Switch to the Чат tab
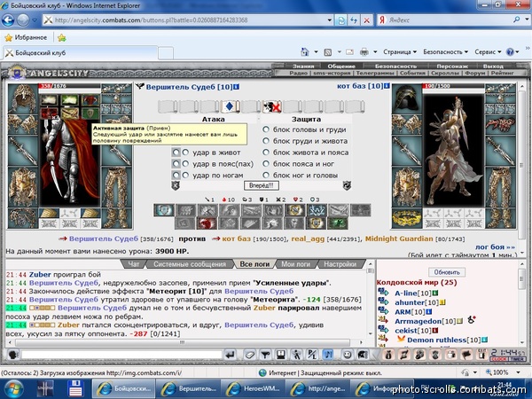Screen dimensions: 532x399 click(x=134, y=264)
